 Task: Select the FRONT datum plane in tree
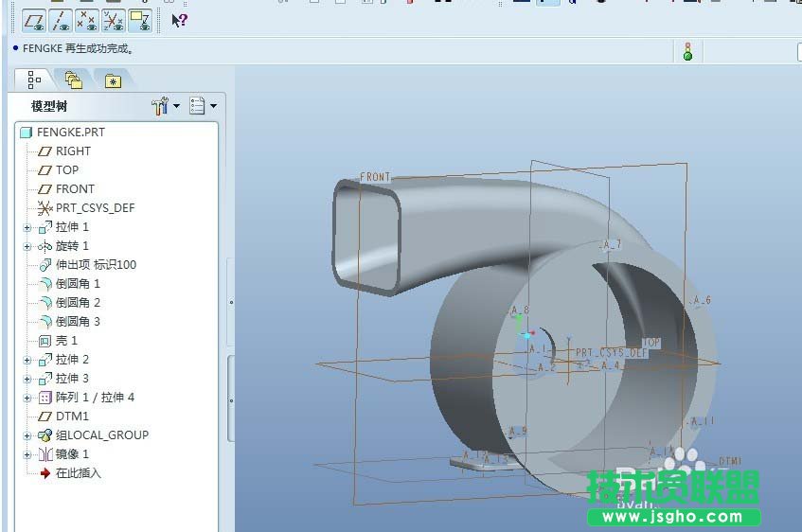[75, 189]
